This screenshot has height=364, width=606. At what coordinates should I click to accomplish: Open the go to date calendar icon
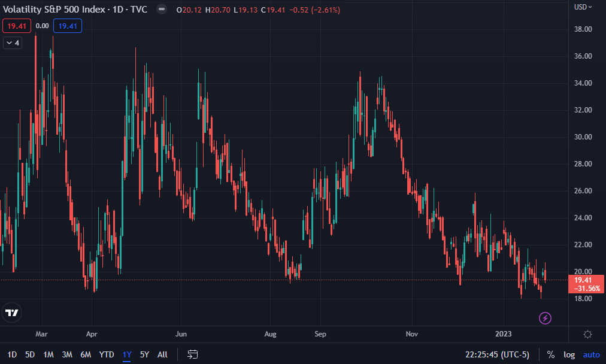tap(192, 354)
